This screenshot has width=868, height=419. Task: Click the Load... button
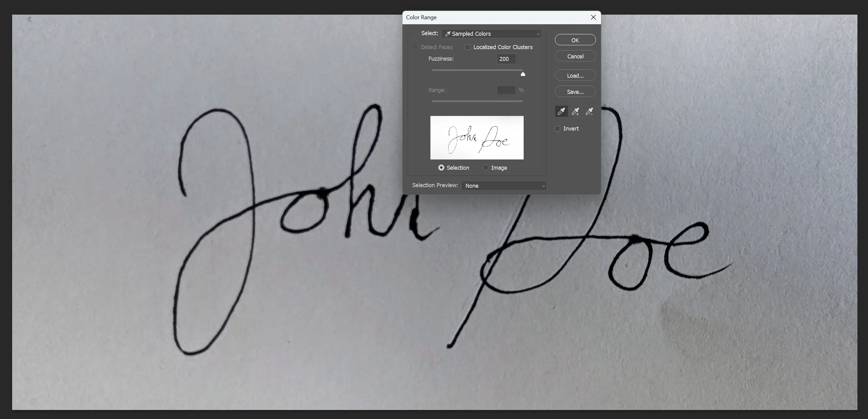[x=575, y=76]
